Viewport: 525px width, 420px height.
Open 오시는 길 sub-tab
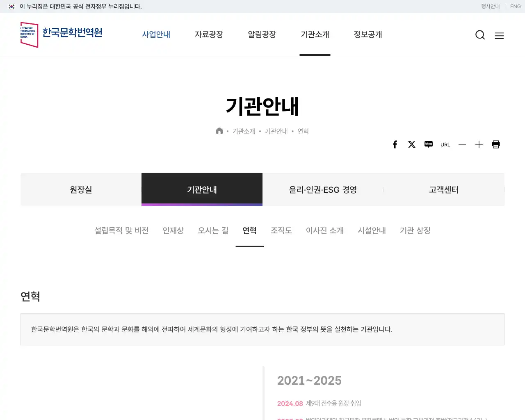pyautogui.click(x=213, y=231)
